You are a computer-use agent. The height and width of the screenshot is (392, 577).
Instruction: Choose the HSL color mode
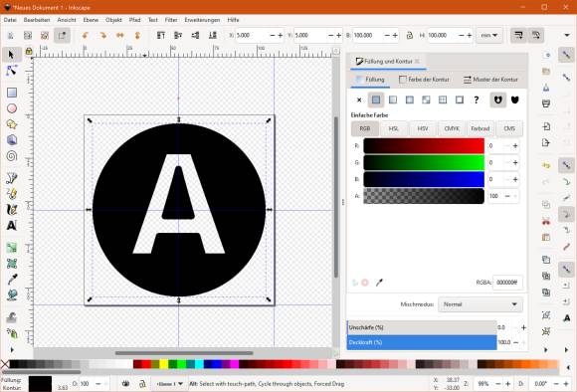pyautogui.click(x=393, y=128)
